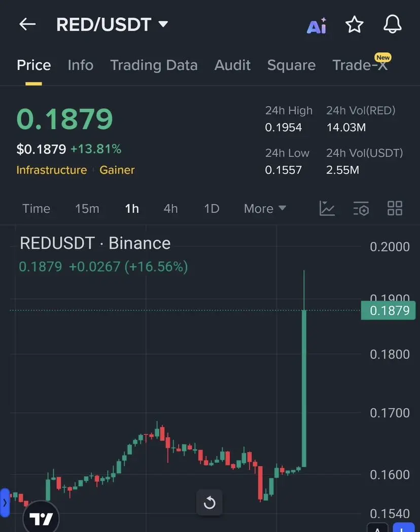
Task: Select the 15m interval
Action: 87,209
